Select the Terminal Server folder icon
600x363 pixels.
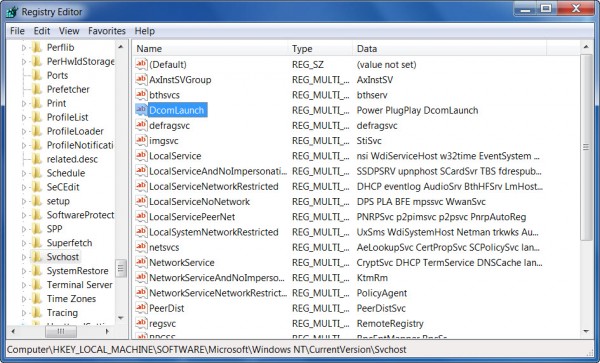pyautogui.click(x=37, y=285)
